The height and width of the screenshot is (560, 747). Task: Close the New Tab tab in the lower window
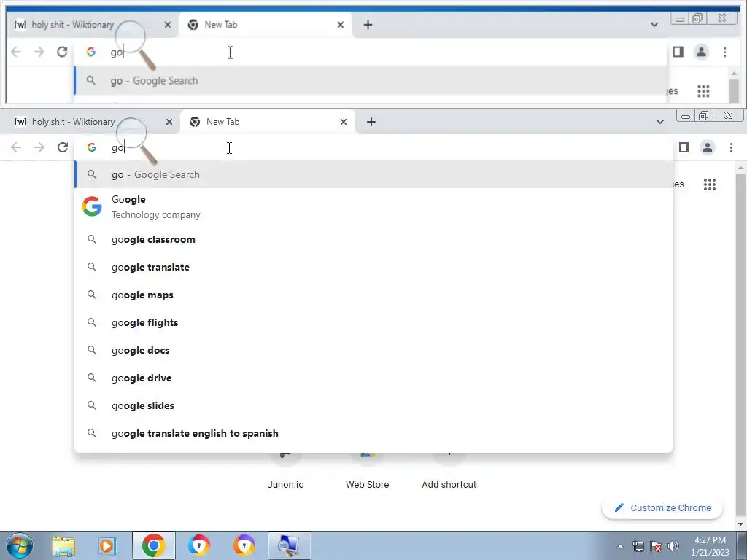pos(344,122)
